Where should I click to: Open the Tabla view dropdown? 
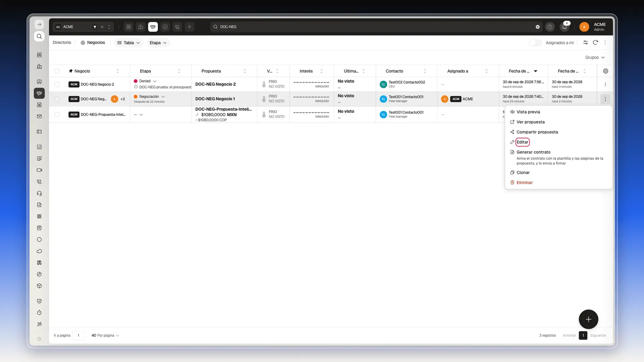[129, 43]
